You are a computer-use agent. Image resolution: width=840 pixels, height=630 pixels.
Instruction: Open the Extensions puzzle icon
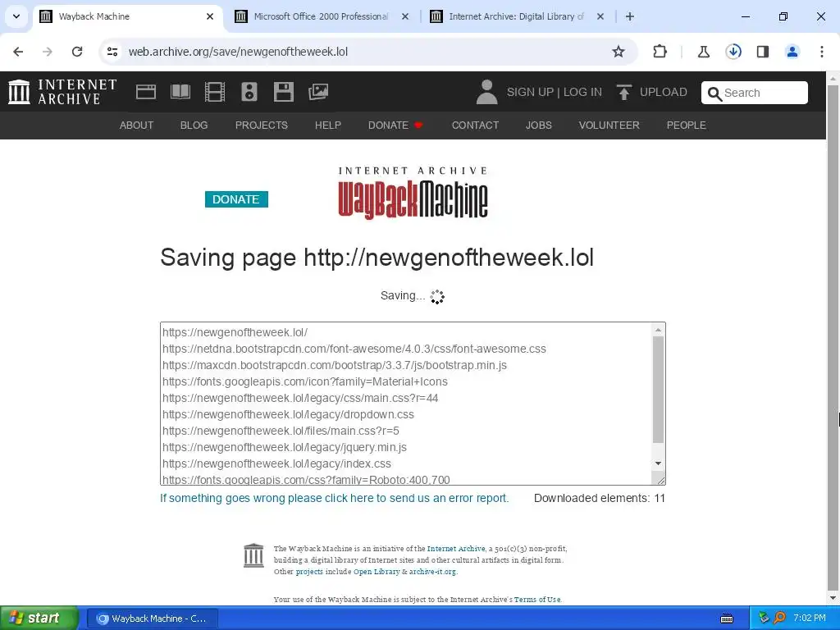(x=660, y=52)
